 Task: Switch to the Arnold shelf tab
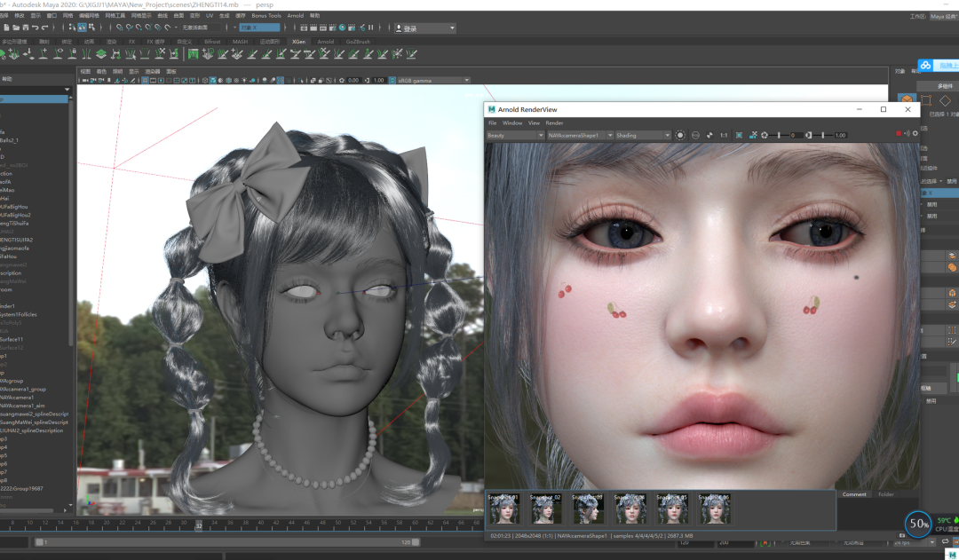[326, 41]
